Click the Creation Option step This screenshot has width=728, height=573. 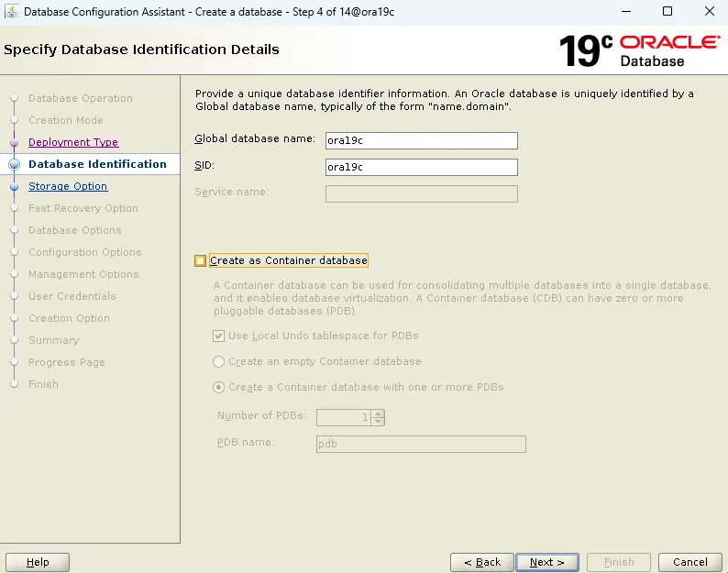pyautogui.click(x=69, y=318)
